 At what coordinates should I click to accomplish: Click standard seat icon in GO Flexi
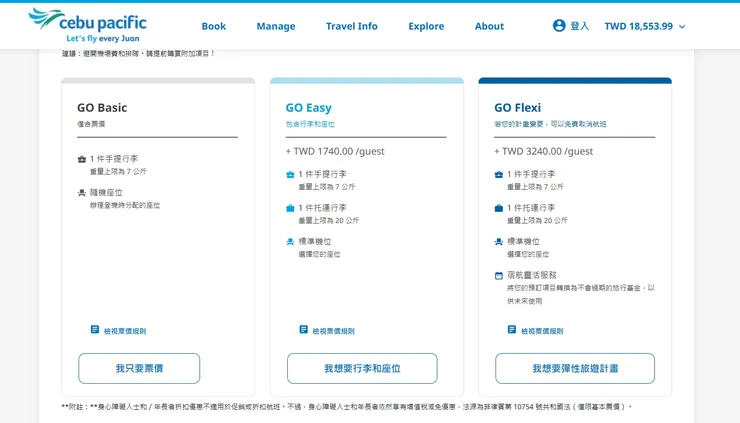click(x=499, y=242)
